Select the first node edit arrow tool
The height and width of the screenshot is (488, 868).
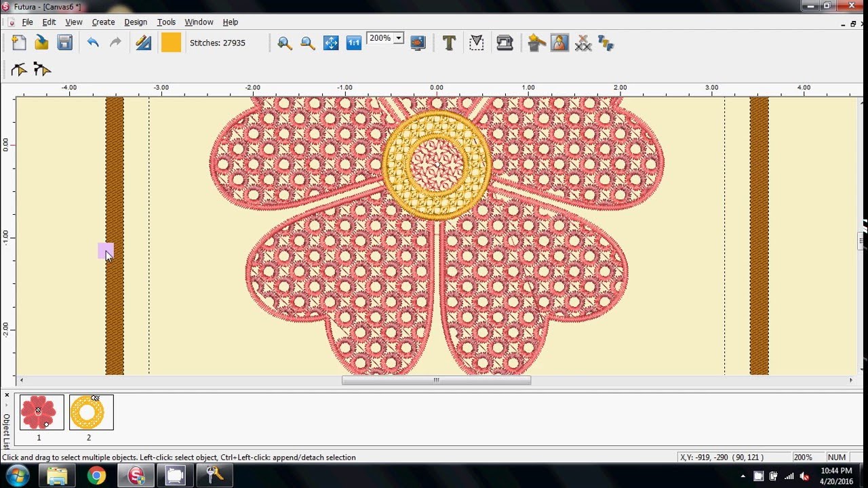pyautogui.click(x=19, y=69)
